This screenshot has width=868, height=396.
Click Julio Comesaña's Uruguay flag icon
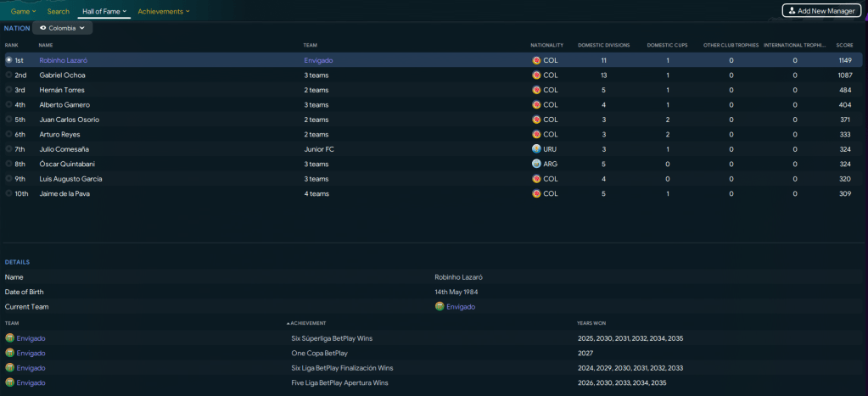[x=536, y=149]
